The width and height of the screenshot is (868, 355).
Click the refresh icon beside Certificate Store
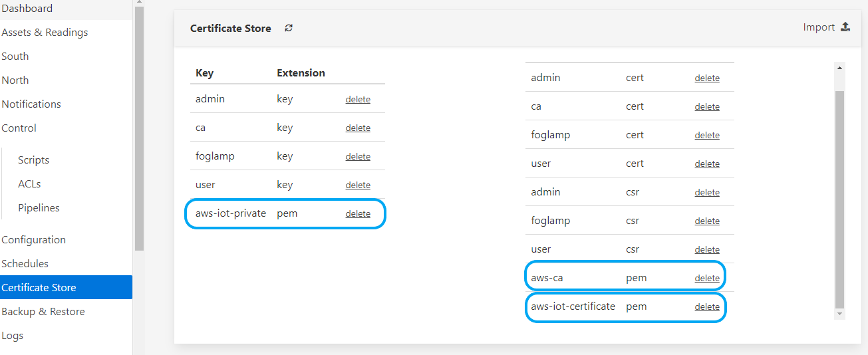[289, 28]
